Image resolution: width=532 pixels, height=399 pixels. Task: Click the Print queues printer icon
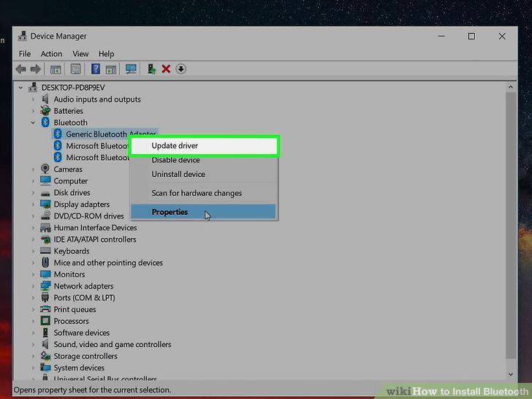[x=45, y=309]
